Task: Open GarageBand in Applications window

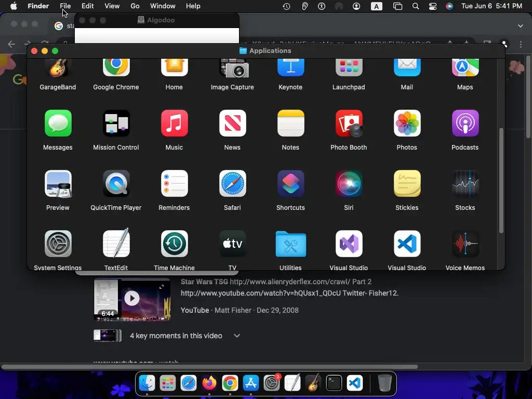Action: [x=58, y=68]
